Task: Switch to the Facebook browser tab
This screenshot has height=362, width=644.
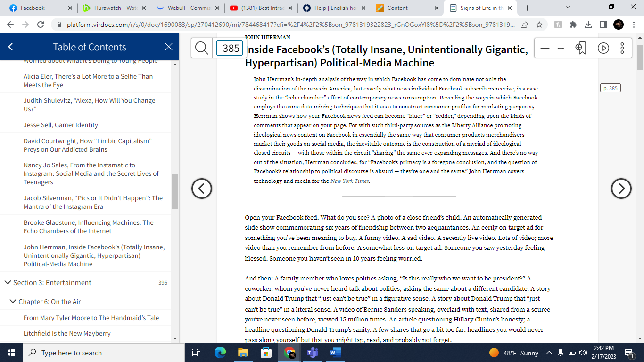Action: click(x=38, y=8)
